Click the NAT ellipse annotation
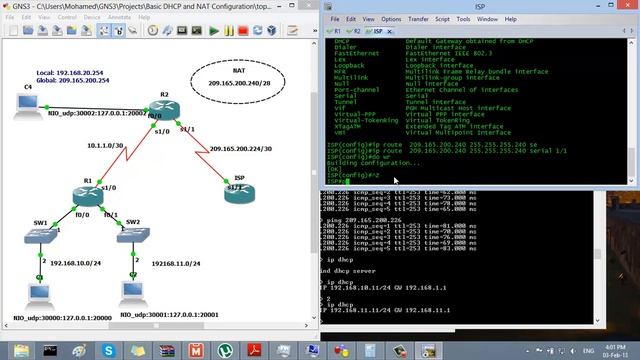This screenshot has width=640, height=360. (x=238, y=81)
